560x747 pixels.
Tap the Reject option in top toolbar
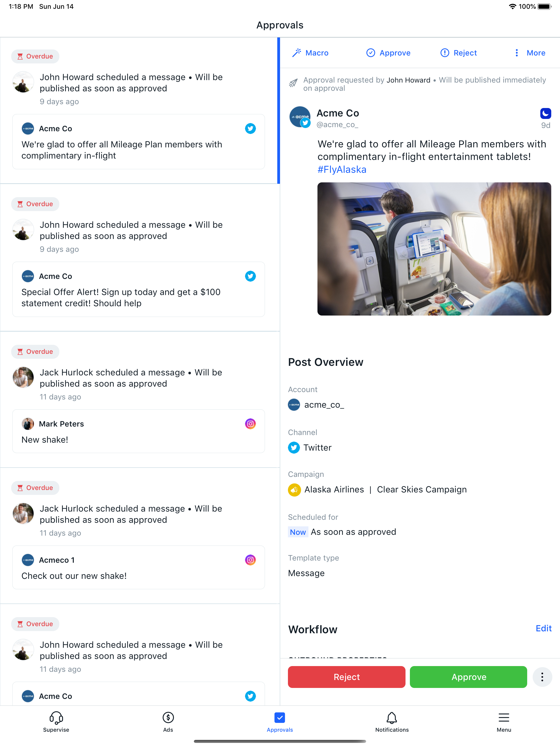coord(459,53)
